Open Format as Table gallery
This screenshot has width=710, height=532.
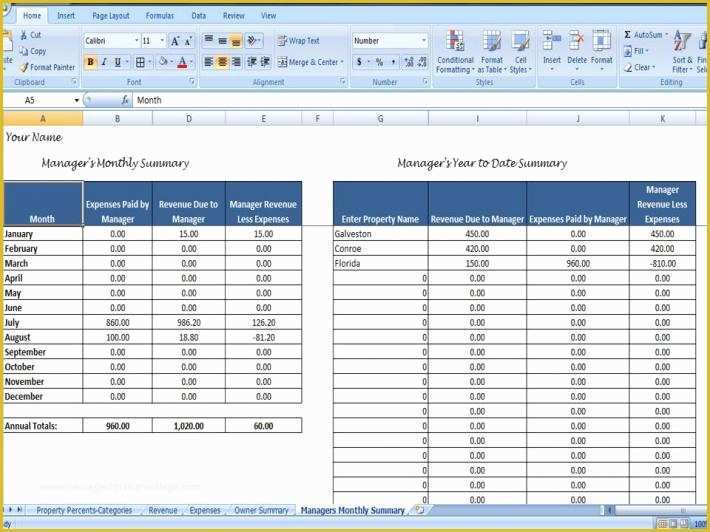(x=492, y=52)
